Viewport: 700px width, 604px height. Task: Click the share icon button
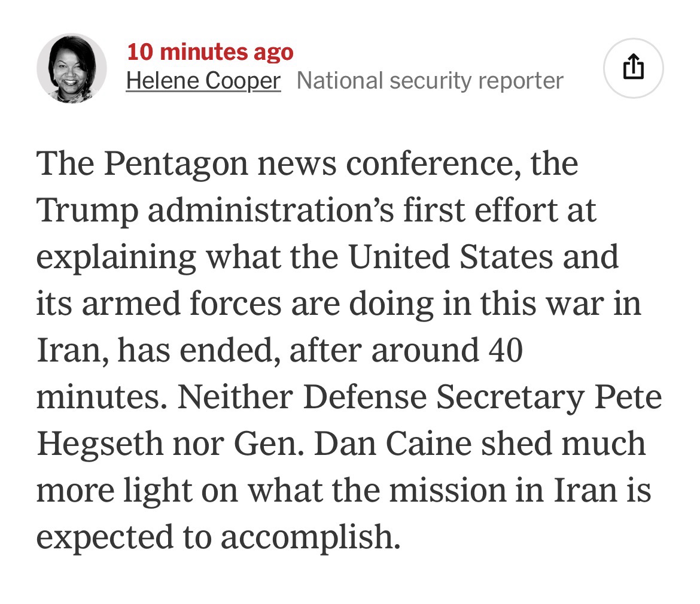click(x=633, y=68)
